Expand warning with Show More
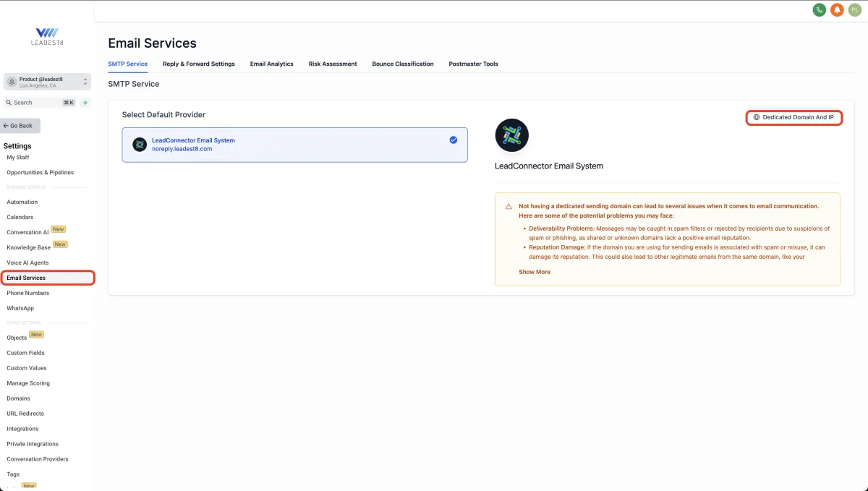Image resolution: width=868 pixels, height=491 pixels. click(535, 272)
